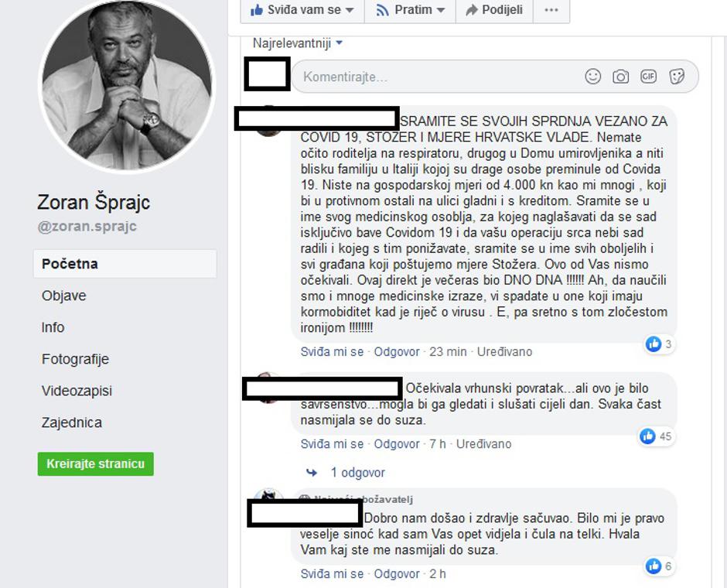View reactions on the 45-like comment
This screenshot has width=727, height=588.
pos(656,436)
